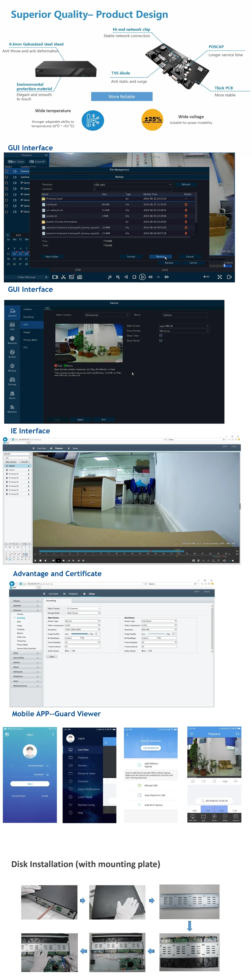Screen dimensions: 252x980
Task: Adjust the Main Stream Image Quality slider
Action: coord(80,634)
